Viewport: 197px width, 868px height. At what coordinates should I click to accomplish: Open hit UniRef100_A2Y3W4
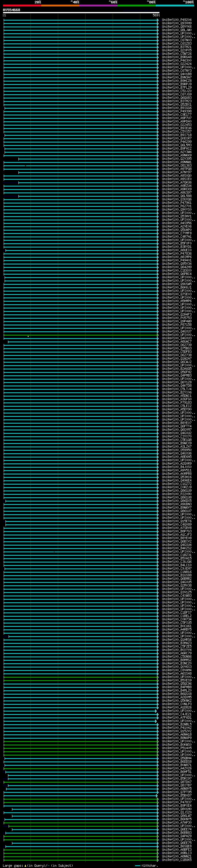point(176,152)
